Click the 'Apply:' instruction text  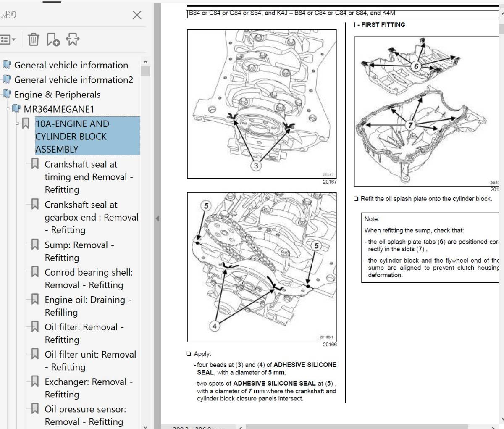(x=202, y=354)
